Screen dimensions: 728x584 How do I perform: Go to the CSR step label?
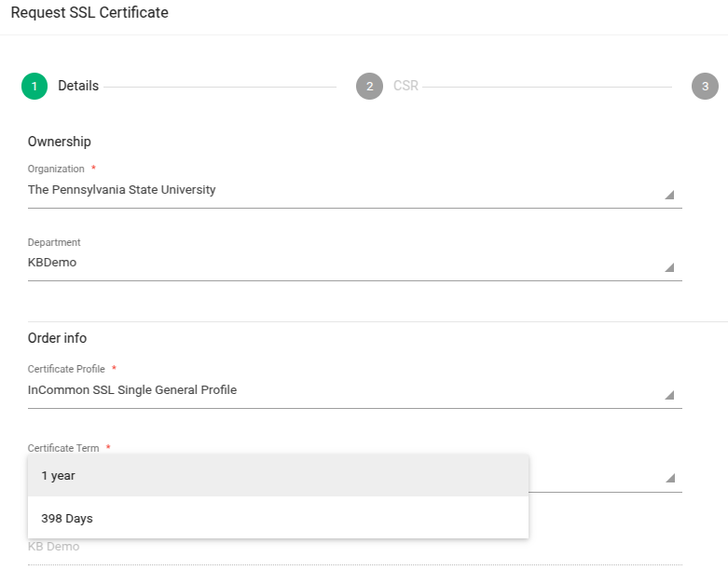click(x=405, y=86)
